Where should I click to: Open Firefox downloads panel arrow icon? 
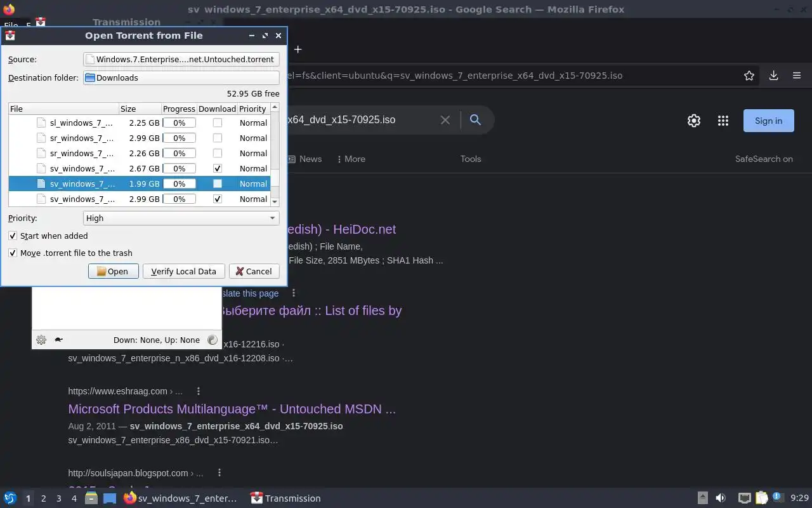(x=773, y=76)
